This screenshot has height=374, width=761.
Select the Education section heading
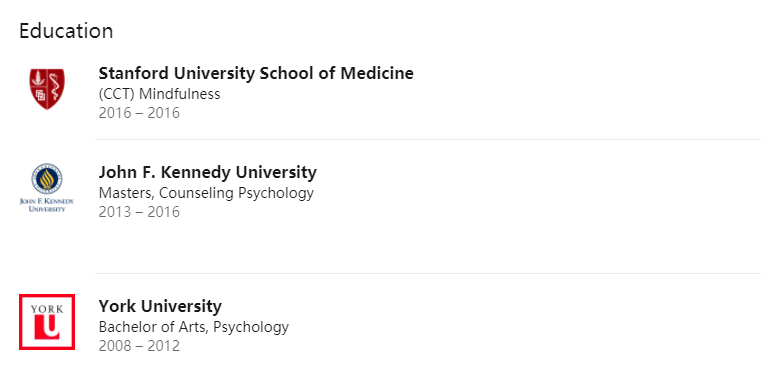coord(66,31)
